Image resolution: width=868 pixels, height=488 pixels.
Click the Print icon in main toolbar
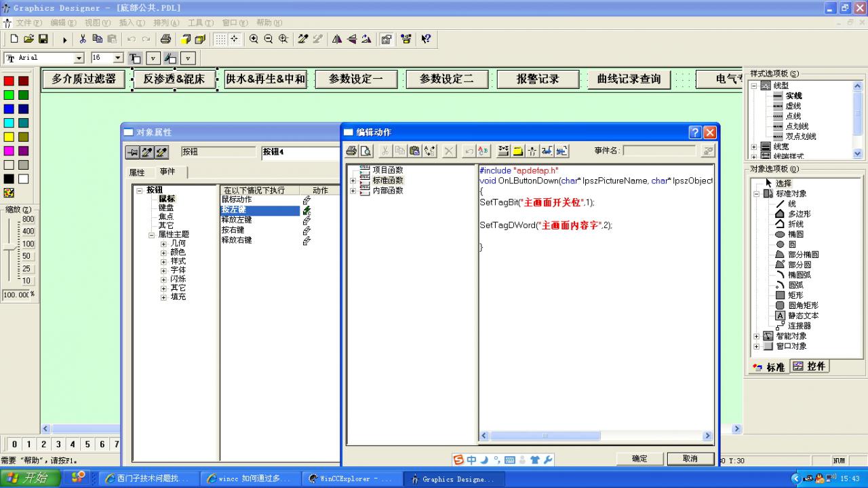click(165, 39)
